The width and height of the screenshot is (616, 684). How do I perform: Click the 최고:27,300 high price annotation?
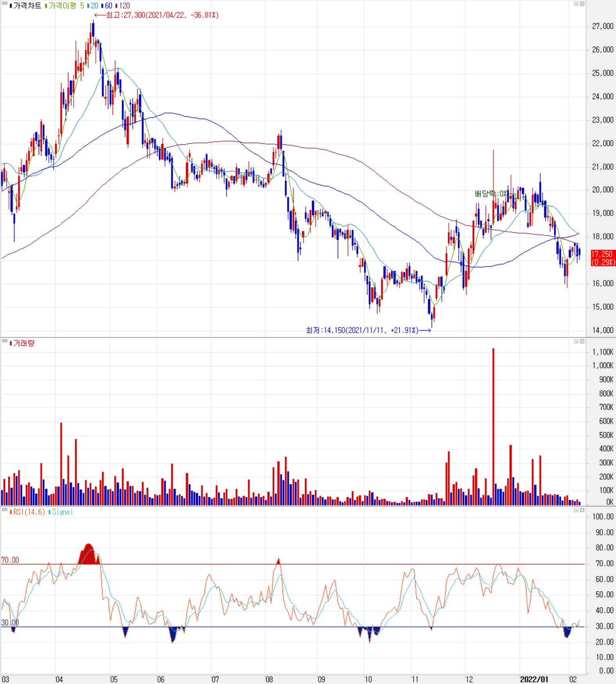[157, 15]
